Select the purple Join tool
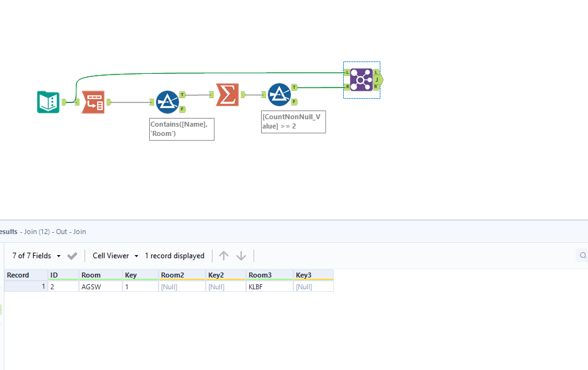588x370 pixels. click(361, 79)
